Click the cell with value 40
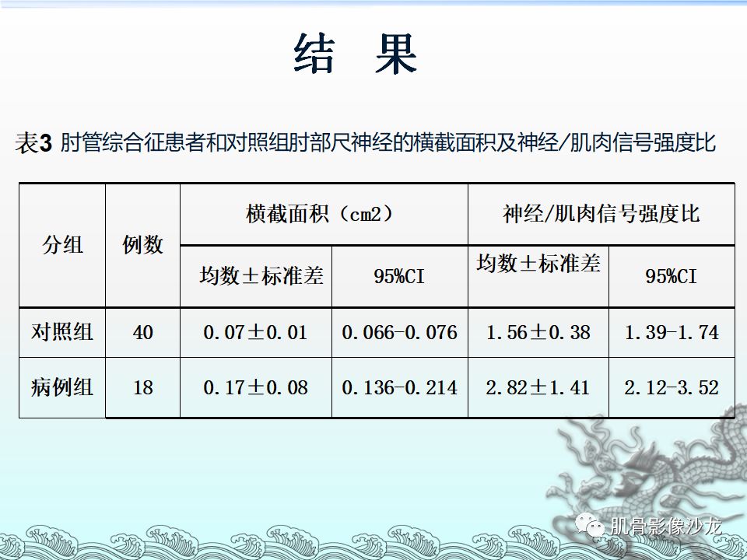This screenshot has height=560, width=747. [x=143, y=332]
